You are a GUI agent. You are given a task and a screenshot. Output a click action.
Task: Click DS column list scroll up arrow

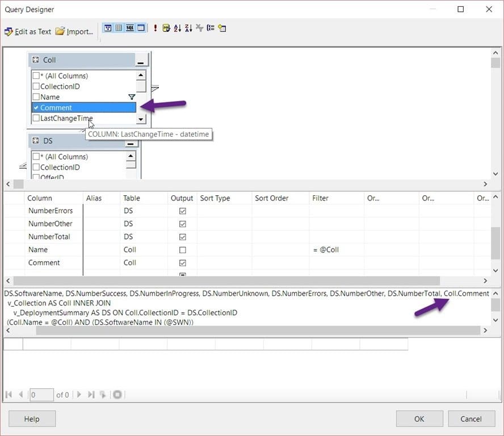click(x=131, y=156)
